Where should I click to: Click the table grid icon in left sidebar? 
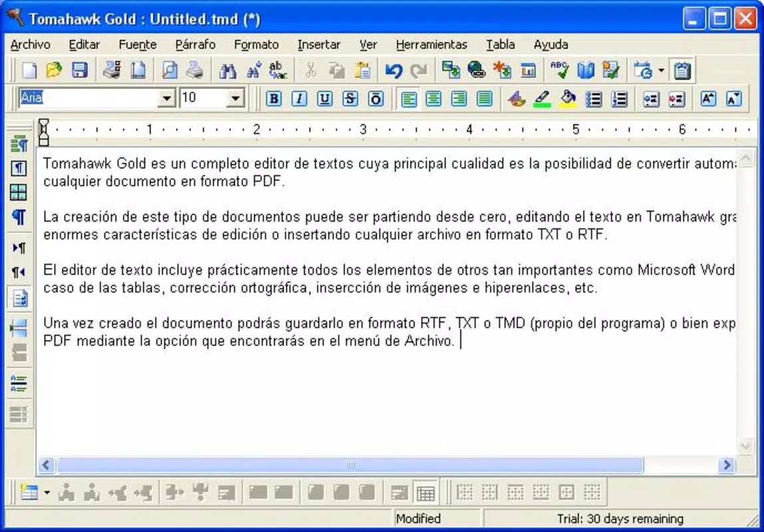click(19, 193)
